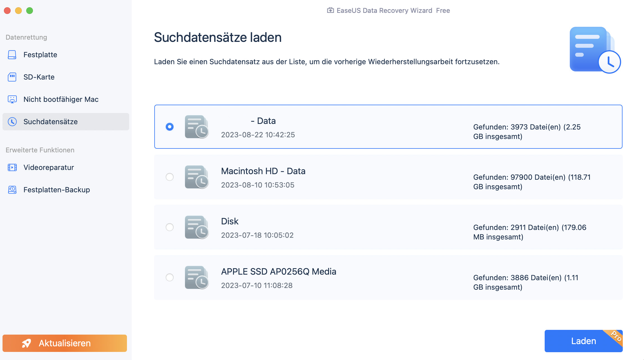Click the timestamp 2023-08-22 10:42:25
Screen dimensions: 644x360
click(258, 135)
